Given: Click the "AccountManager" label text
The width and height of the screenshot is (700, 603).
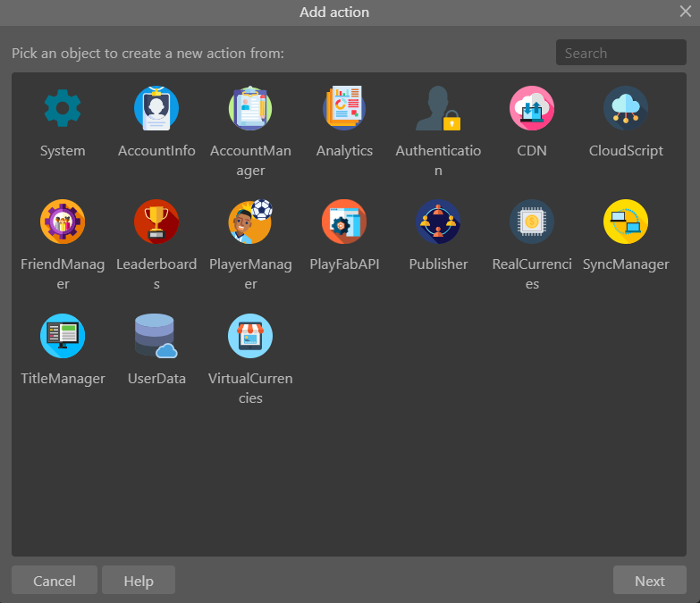Looking at the screenshot, I should click(x=250, y=161).
